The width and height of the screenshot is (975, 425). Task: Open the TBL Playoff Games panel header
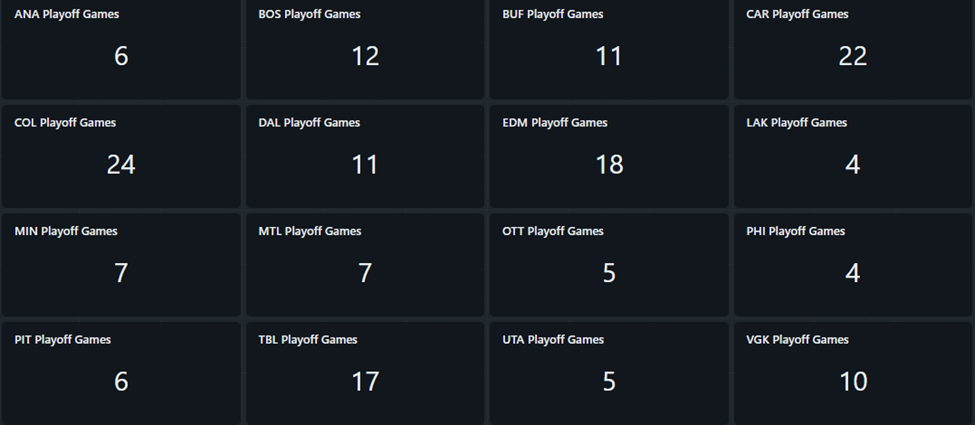308,340
